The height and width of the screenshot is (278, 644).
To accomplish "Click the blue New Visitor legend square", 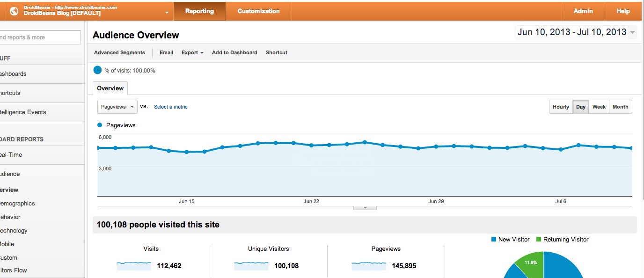I will click(494, 240).
